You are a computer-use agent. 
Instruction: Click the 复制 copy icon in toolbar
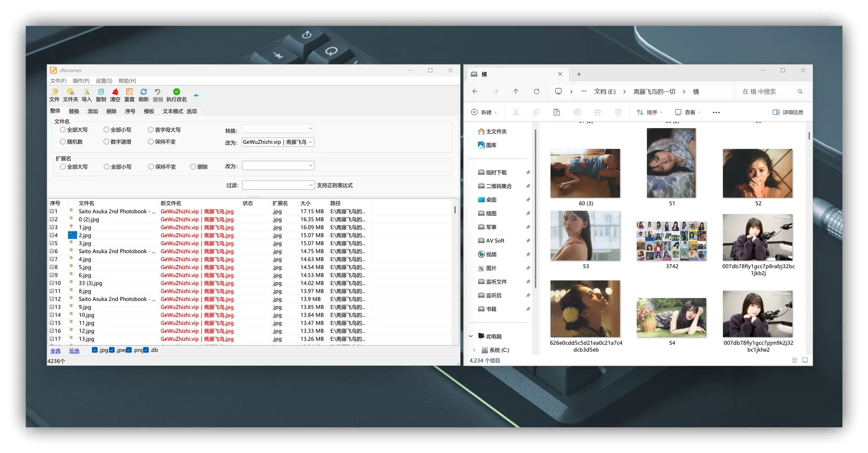coord(101,92)
